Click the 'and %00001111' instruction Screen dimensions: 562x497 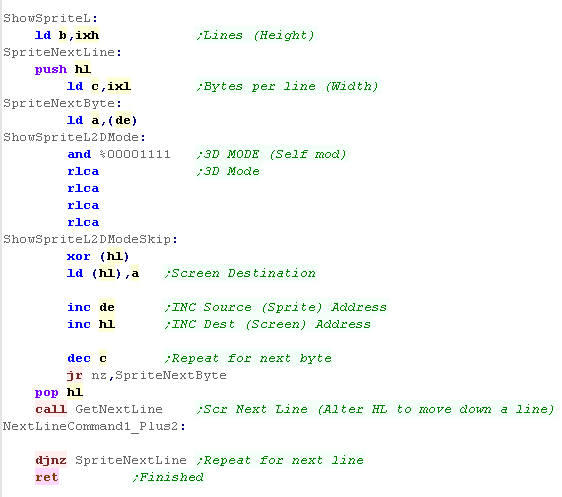[x=119, y=154]
